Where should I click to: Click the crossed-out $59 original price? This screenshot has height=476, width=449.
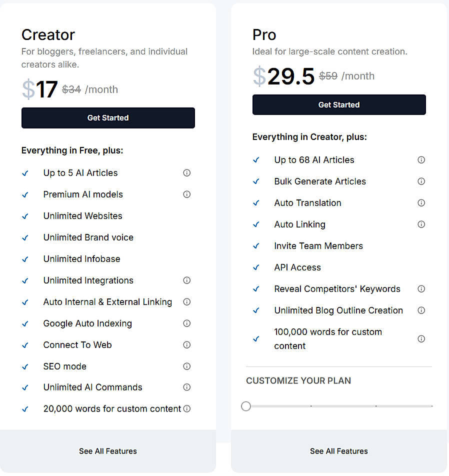(329, 76)
